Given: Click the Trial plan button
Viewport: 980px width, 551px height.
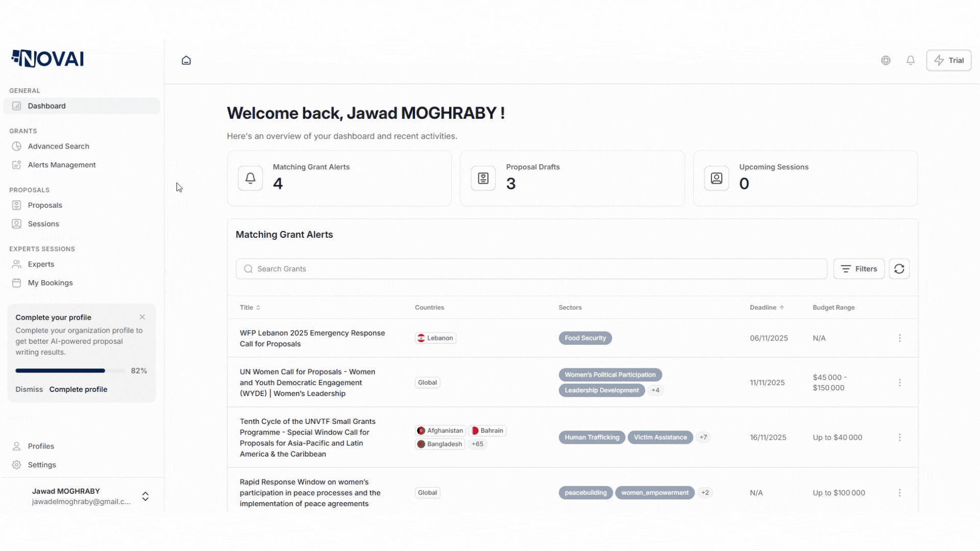Looking at the screenshot, I should [949, 60].
